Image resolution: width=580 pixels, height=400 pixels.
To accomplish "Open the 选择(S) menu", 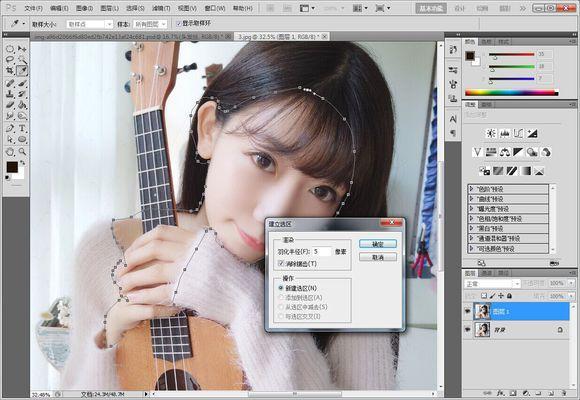I will [135, 8].
